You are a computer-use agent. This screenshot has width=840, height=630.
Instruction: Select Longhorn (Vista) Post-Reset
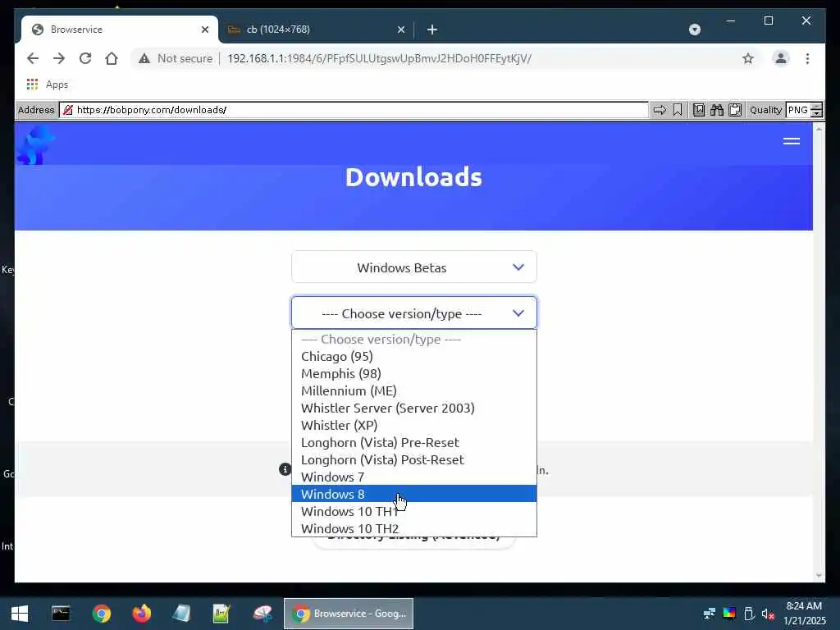[414, 459]
